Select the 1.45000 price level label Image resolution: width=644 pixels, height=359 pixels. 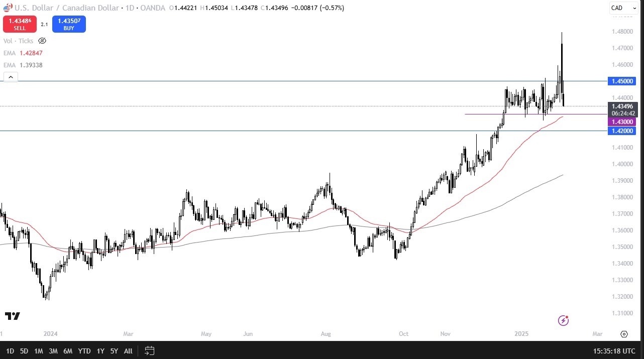tap(622, 81)
